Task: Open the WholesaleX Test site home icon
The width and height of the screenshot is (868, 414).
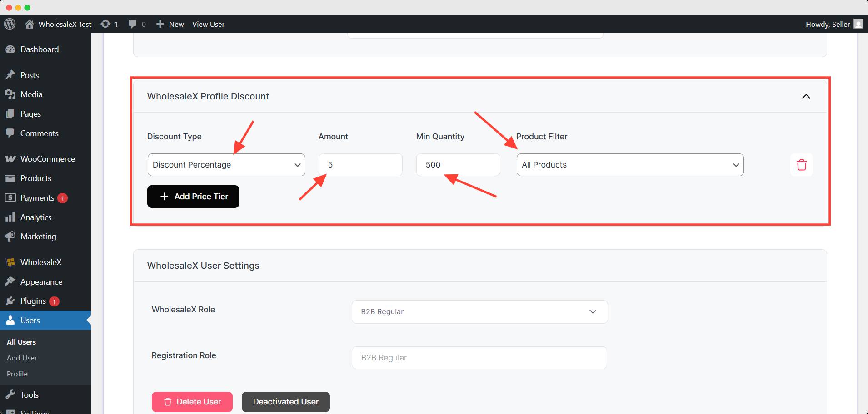Action: (30, 24)
